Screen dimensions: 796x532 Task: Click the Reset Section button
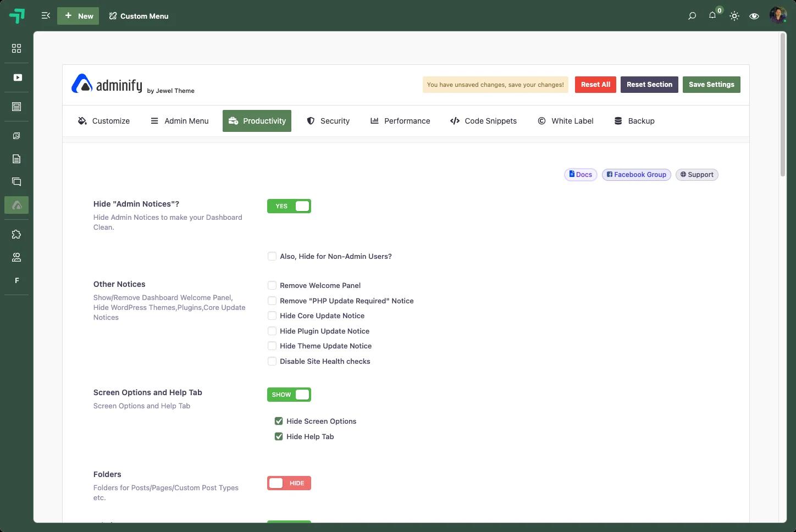[x=649, y=85]
